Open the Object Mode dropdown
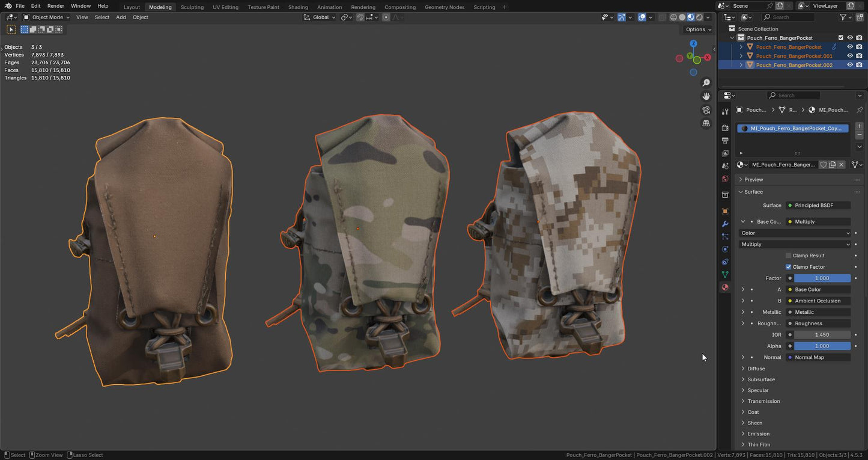The image size is (868, 460). [47, 17]
